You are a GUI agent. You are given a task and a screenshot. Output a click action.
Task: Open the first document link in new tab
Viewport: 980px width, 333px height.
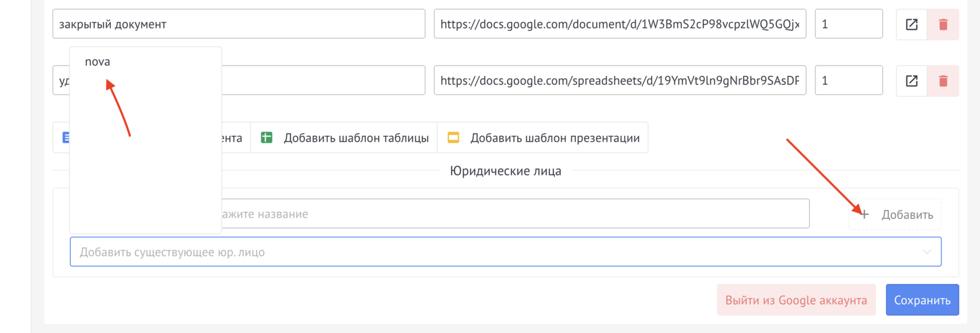pyautogui.click(x=911, y=24)
